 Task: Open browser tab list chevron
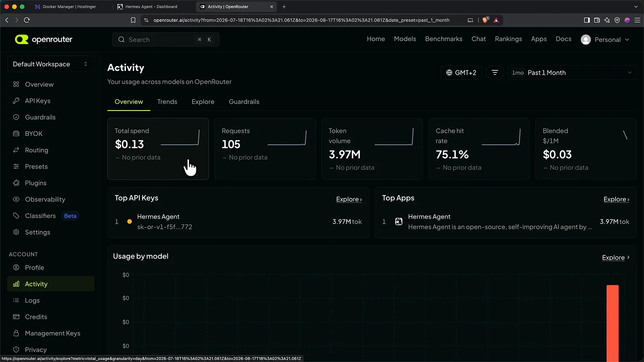point(636,7)
